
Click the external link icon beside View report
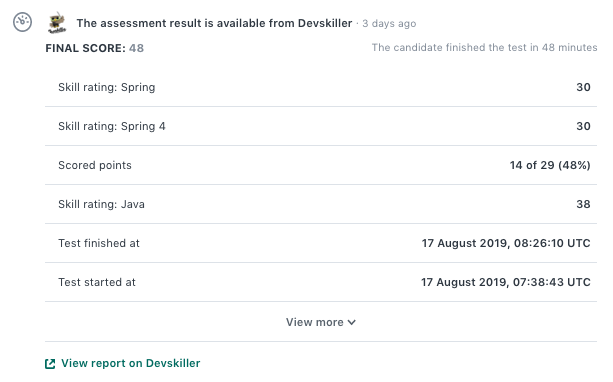point(50,364)
